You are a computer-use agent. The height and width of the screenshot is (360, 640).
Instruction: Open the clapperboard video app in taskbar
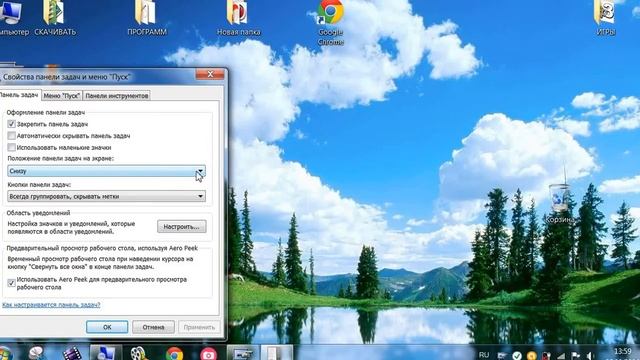coord(72,353)
